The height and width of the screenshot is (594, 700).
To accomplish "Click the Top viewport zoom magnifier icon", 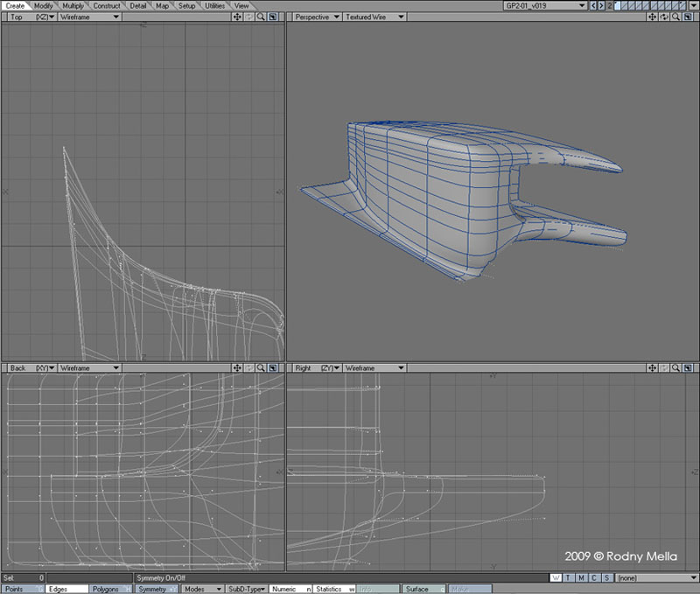I will [x=261, y=17].
